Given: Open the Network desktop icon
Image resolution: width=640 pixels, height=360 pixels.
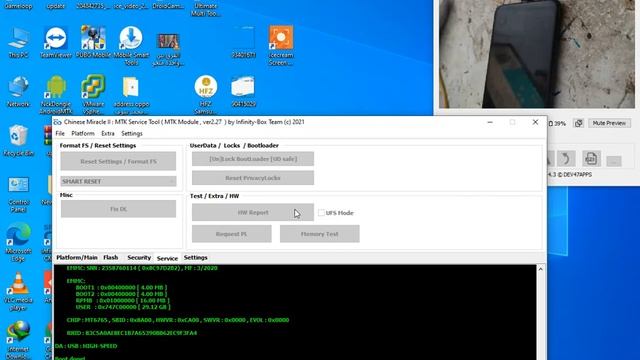Looking at the screenshot, I should (x=18, y=92).
